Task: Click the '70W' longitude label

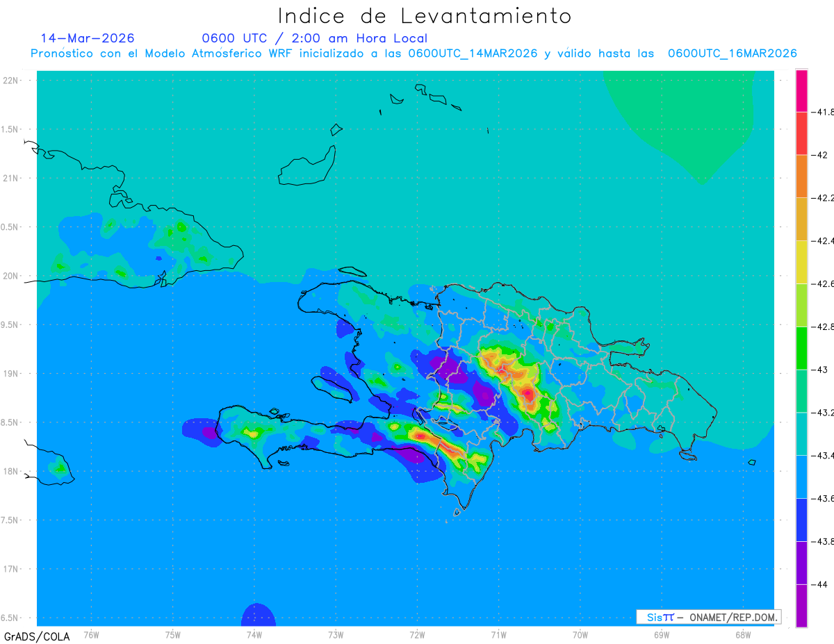Action: click(580, 635)
